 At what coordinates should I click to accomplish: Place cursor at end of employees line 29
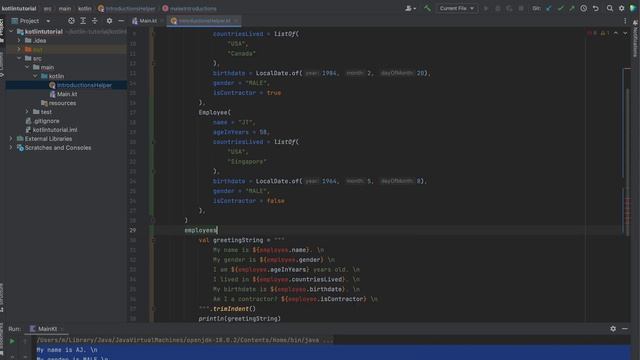[x=218, y=230]
